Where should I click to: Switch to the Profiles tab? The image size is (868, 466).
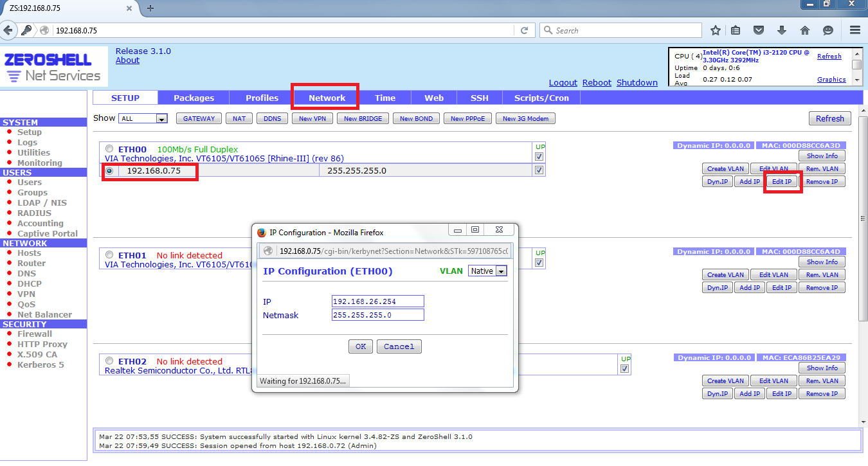pos(262,98)
